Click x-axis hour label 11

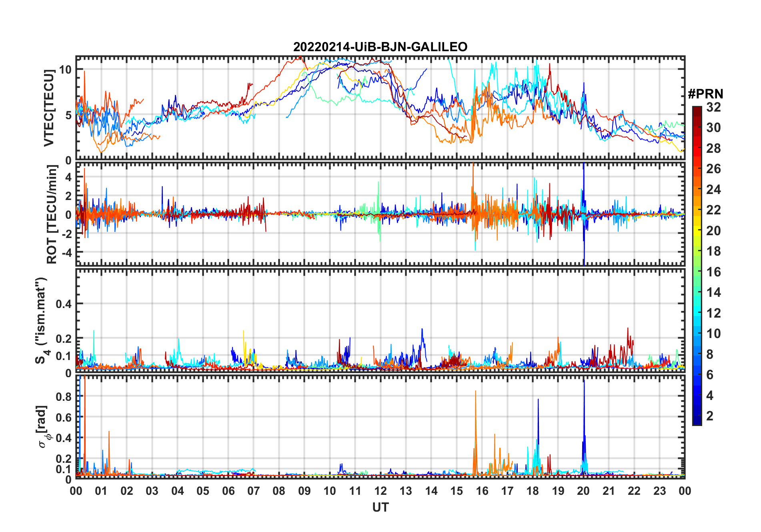coord(355,491)
